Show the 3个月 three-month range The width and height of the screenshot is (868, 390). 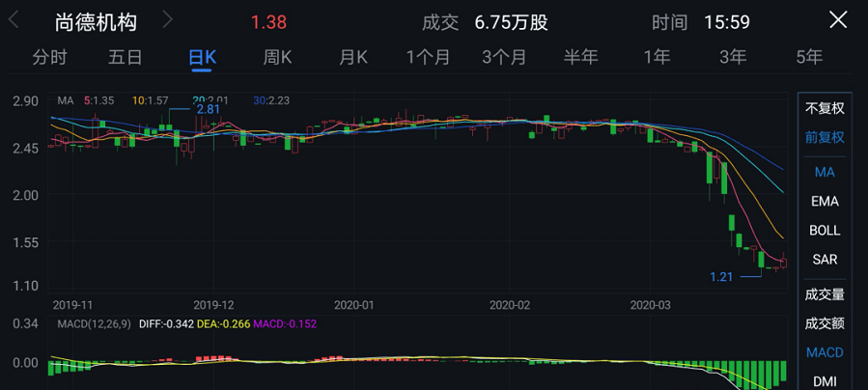[x=504, y=57]
